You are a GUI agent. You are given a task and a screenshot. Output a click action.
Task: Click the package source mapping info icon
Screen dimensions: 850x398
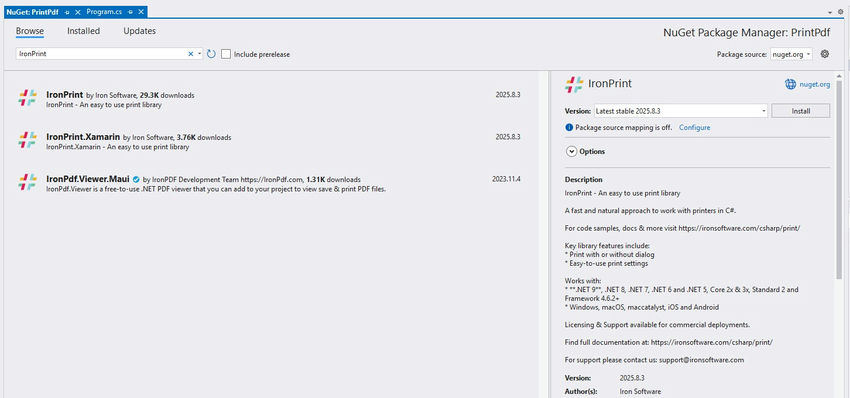pyautogui.click(x=569, y=127)
